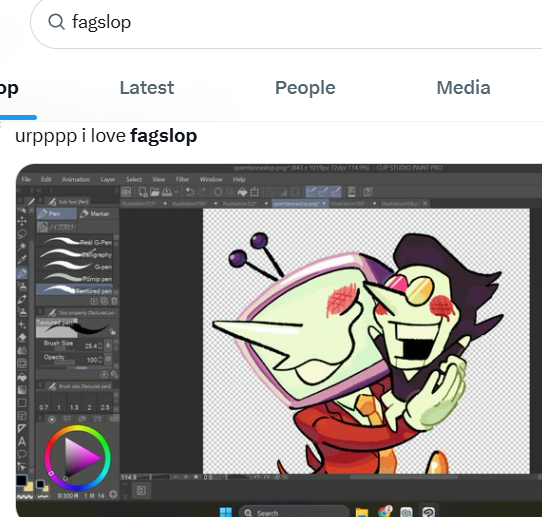The image size is (542, 517).
Task: Click the Fill bucket icon in command bar
Action: (x=242, y=192)
